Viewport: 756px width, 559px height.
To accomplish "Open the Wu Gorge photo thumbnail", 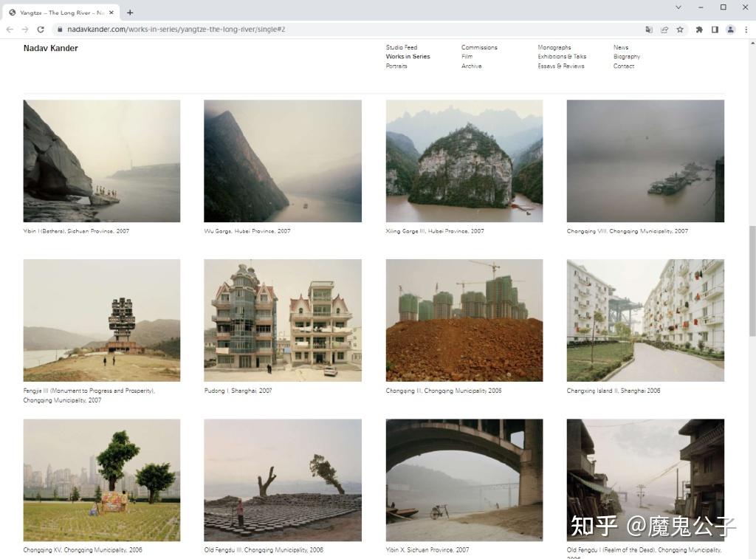I will click(x=283, y=161).
